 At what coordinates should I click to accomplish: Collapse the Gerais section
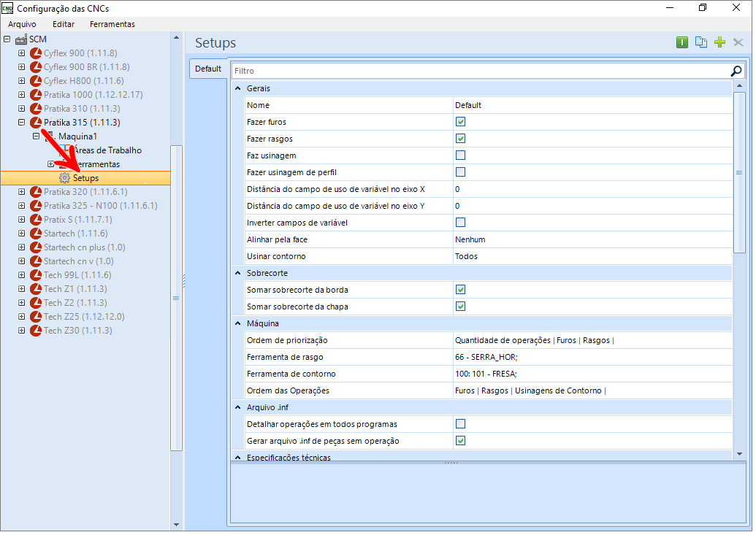(x=239, y=89)
